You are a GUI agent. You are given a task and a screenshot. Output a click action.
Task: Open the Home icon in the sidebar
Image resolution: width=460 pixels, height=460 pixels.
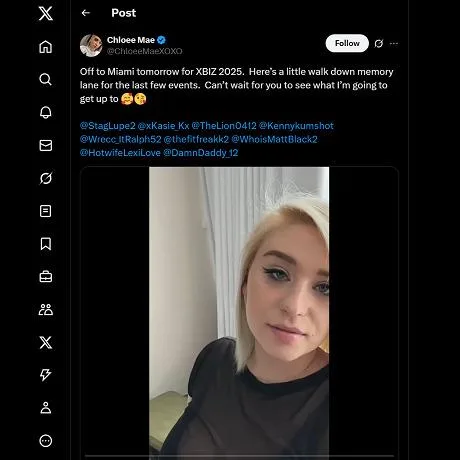click(x=46, y=47)
